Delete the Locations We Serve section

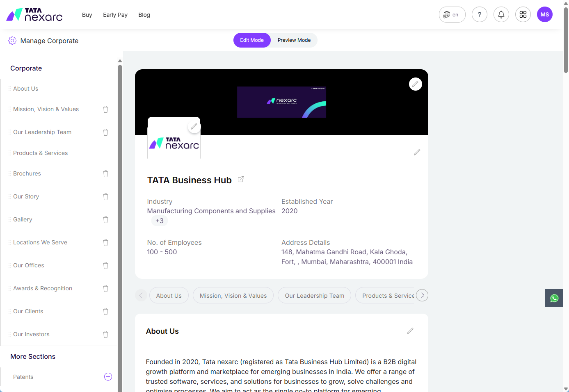pos(105,242)
